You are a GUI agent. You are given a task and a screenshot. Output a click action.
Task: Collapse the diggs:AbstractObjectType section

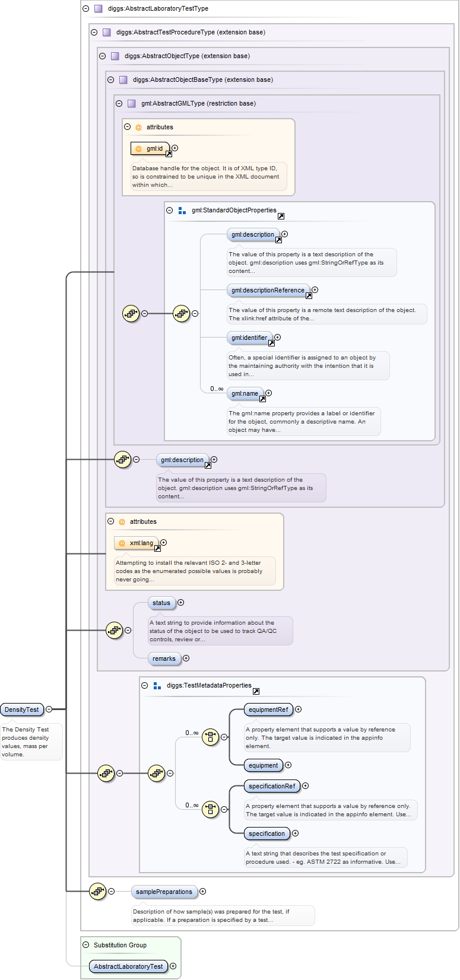pos(102,56)
